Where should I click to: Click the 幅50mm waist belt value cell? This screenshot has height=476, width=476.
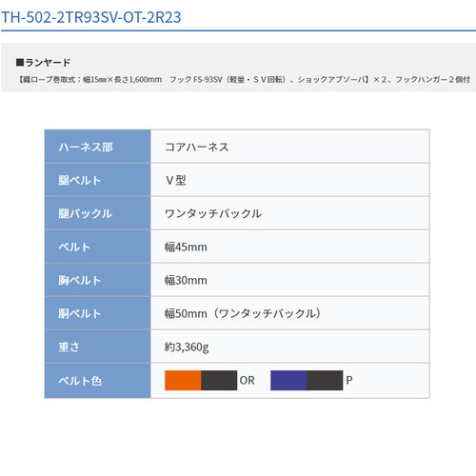290,313
